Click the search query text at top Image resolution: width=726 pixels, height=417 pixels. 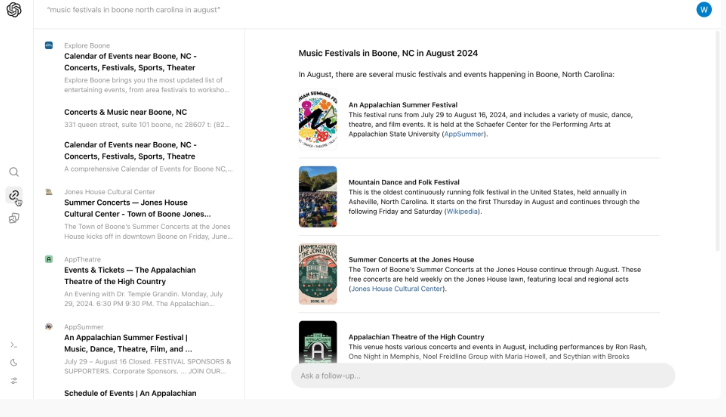pyautogui.click(x=134, y=10)
